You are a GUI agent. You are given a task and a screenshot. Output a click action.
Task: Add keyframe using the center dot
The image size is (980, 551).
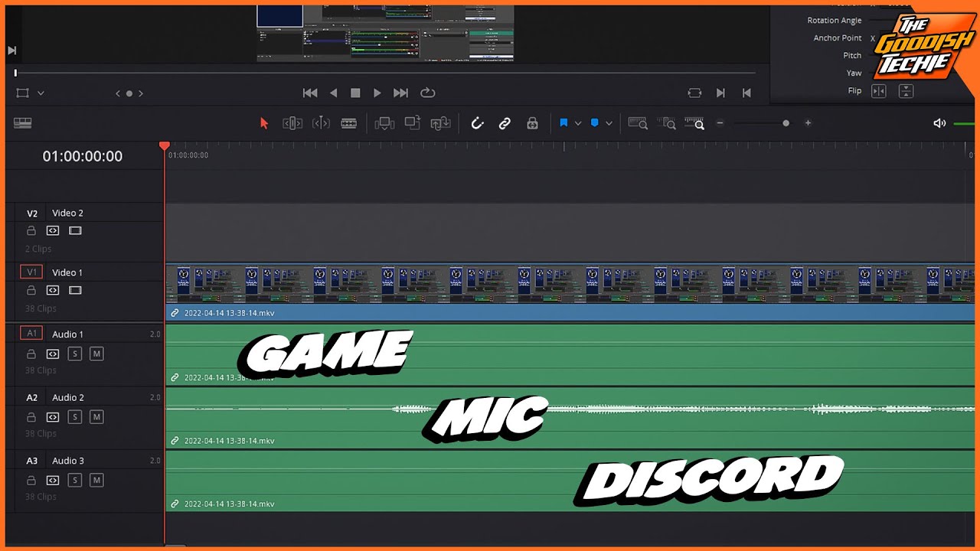[129, 93]
